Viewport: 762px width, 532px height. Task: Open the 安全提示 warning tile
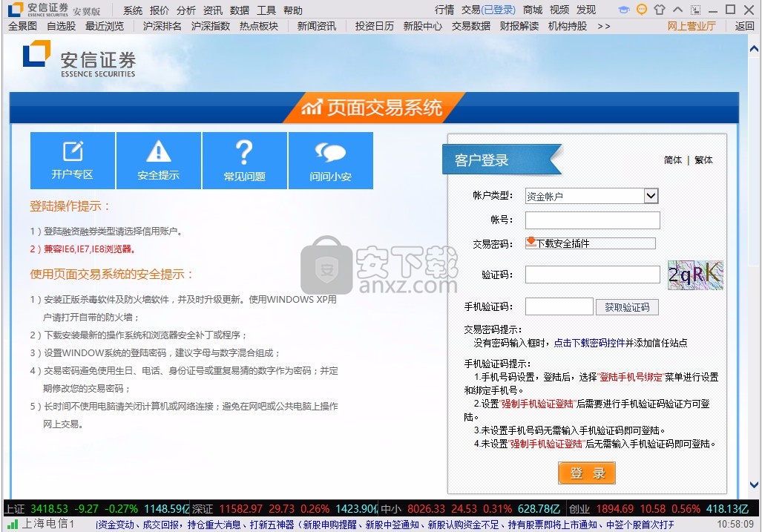coord(159,160)
